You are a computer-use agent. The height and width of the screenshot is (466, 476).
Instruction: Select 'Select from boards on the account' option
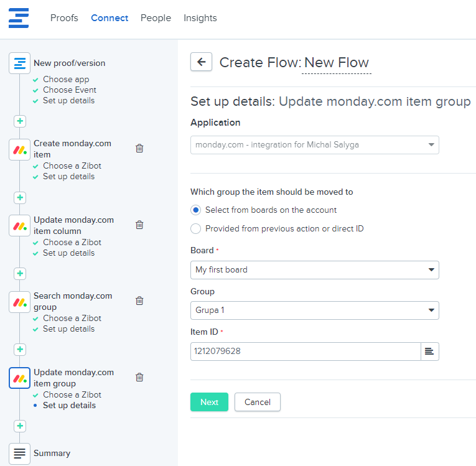click(196, 210)
